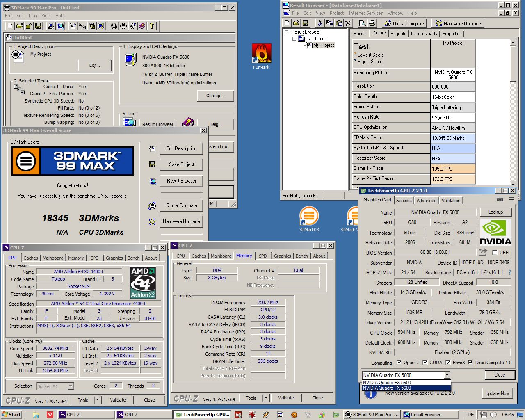Click Update Now button in GPU-Z
The image size is (525, 420).
[x=497, y=393]
